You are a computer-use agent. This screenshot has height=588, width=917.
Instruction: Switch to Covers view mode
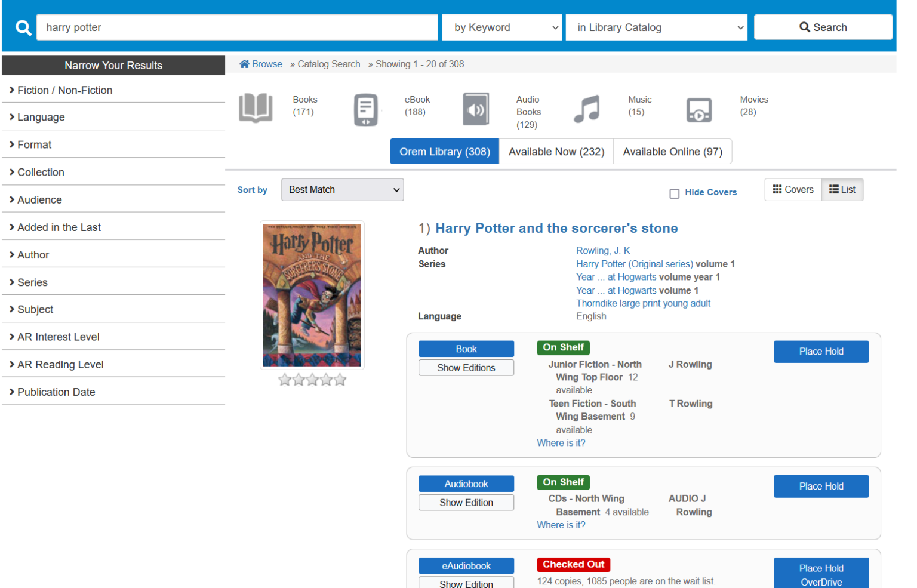tap(793, 189)
